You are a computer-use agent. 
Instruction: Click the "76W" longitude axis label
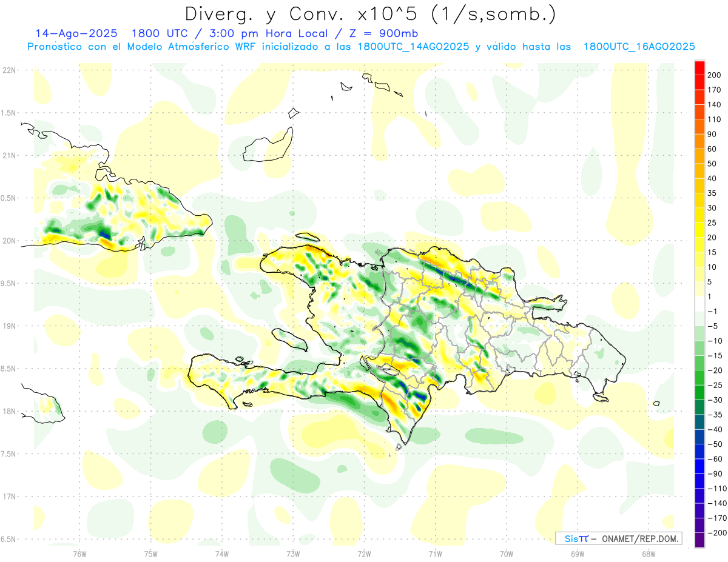[x=79, y=554]
